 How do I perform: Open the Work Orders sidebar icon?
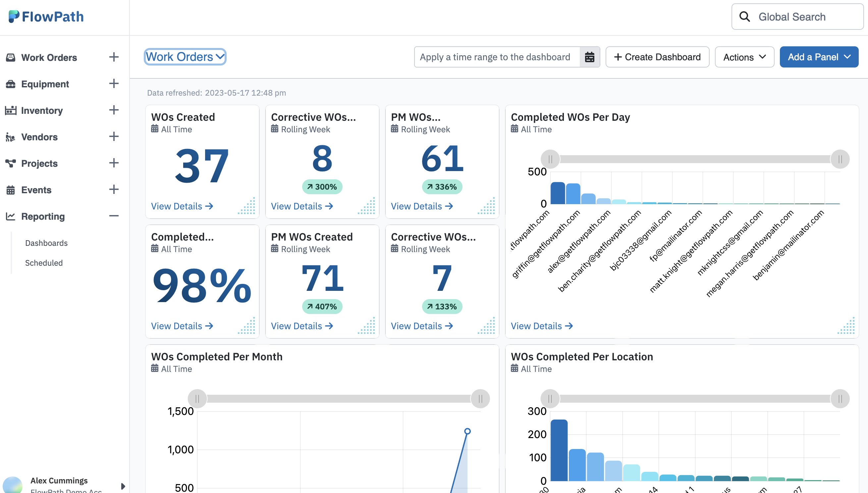[11, 57]
